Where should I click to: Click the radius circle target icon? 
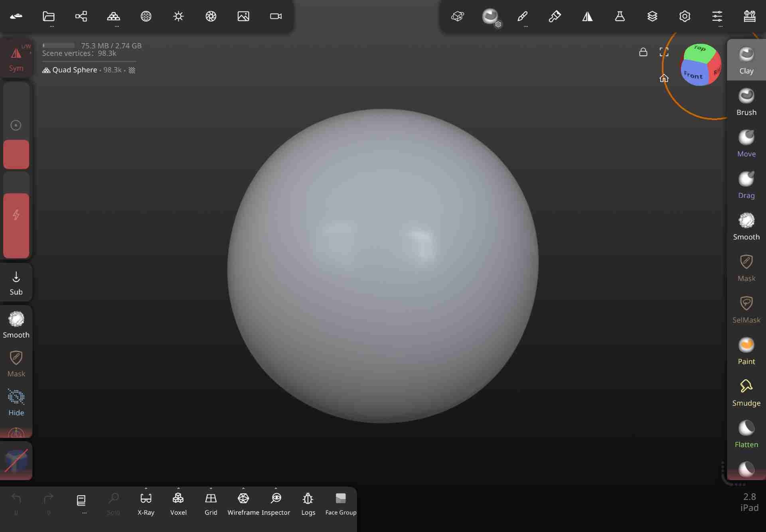[x=16, y=125]
